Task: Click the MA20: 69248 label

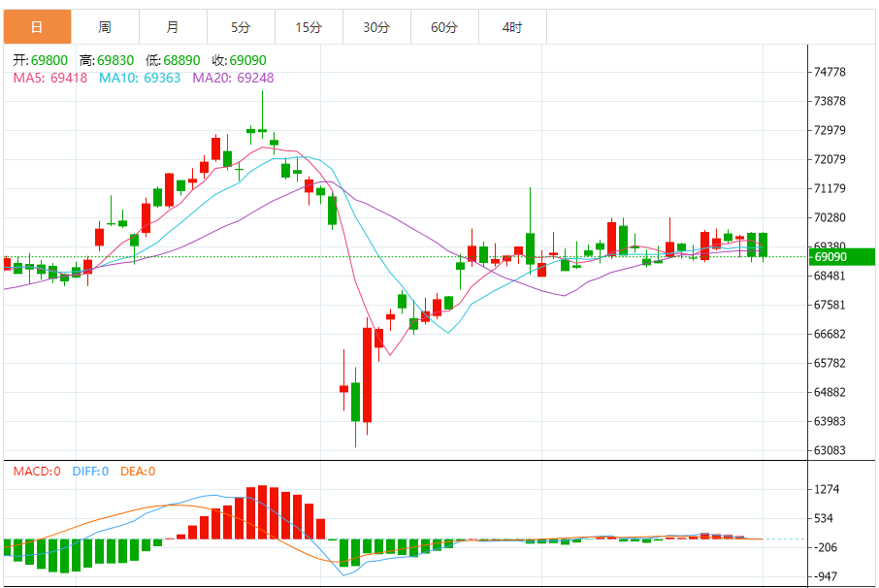Action: click(233, 78)
